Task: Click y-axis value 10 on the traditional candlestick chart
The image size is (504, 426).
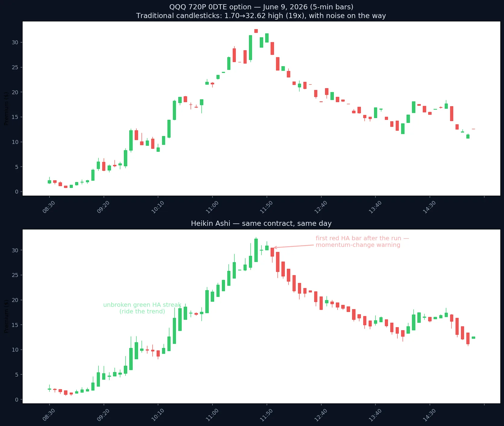Action: (15, 142)
